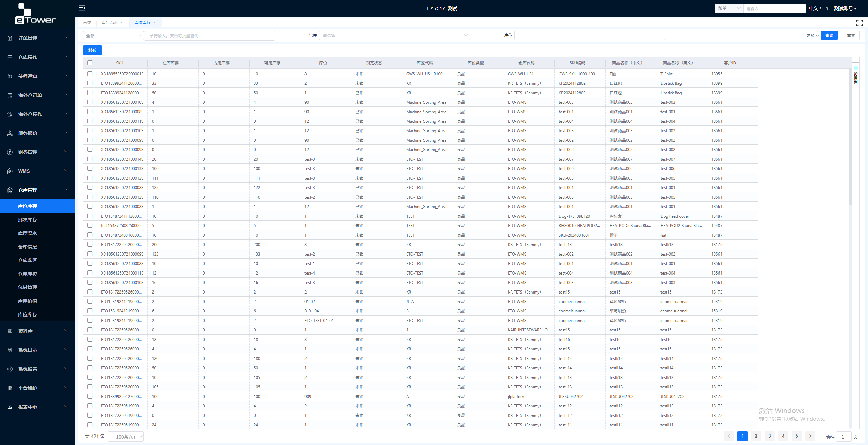Click the WMS sidebar icon

pos(10,171)
